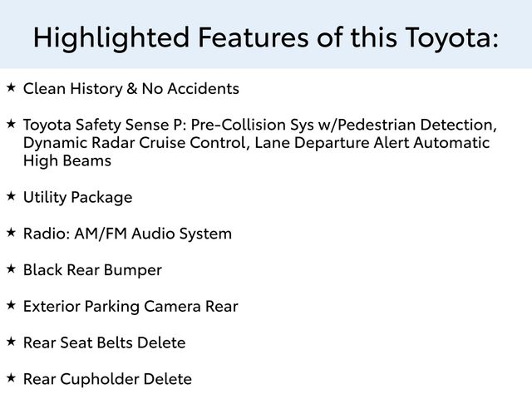Select the 'Exterior Parking Camera Rear' text

131,307
